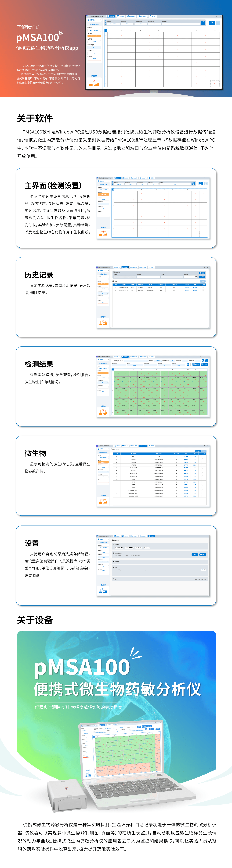This screenshot has height=868, width=232.
Task: Open 检测(D) tab in top banner screenshot
Action: coord(111,16)
